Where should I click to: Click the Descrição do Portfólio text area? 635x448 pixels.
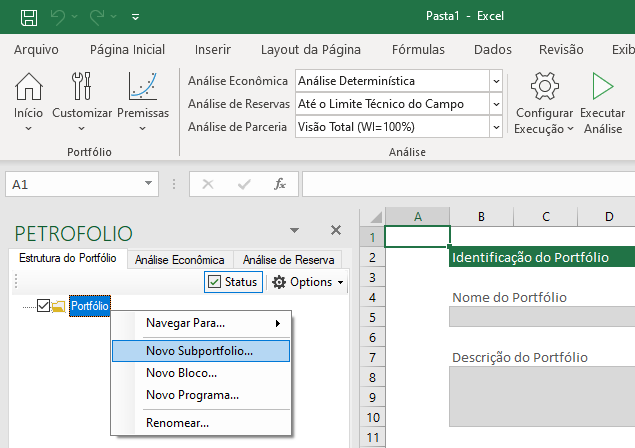tap(542, 396)
